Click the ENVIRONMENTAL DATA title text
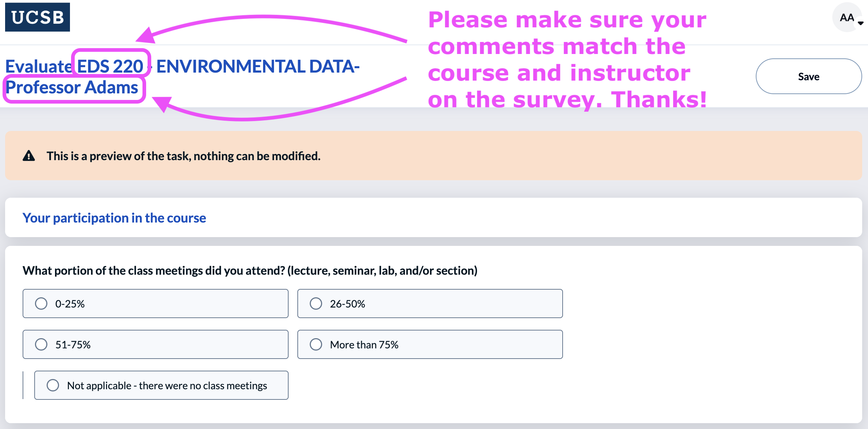868x429 pixels. 258,66
